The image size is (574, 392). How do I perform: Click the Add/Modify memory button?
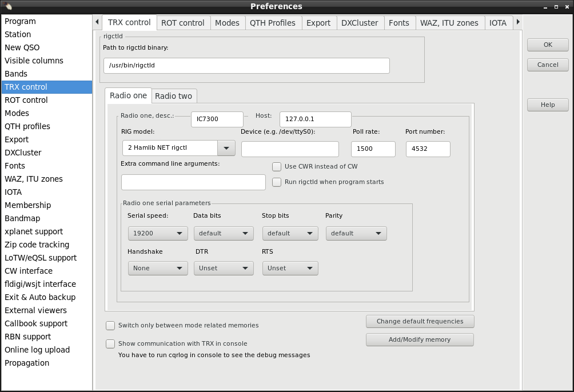click(x=420, y=339)
